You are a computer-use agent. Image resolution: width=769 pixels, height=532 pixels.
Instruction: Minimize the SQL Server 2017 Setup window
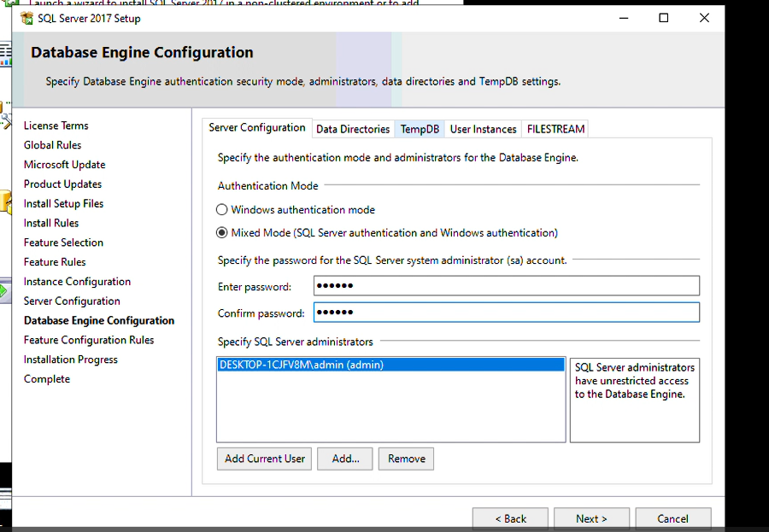624,18
